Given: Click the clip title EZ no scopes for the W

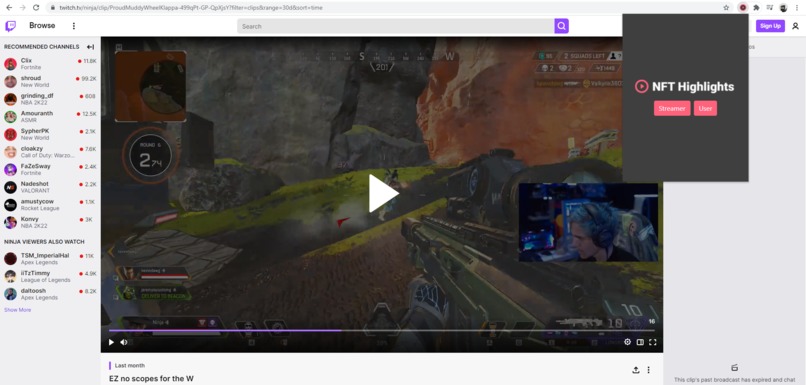Looking at the screenshot, I should point(151,379).
